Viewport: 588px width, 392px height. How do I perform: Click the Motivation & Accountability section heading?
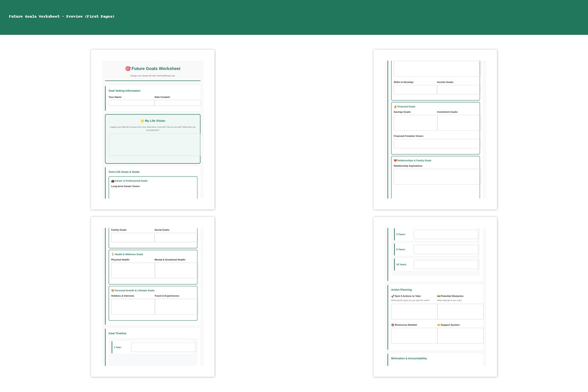coord(409,359)
